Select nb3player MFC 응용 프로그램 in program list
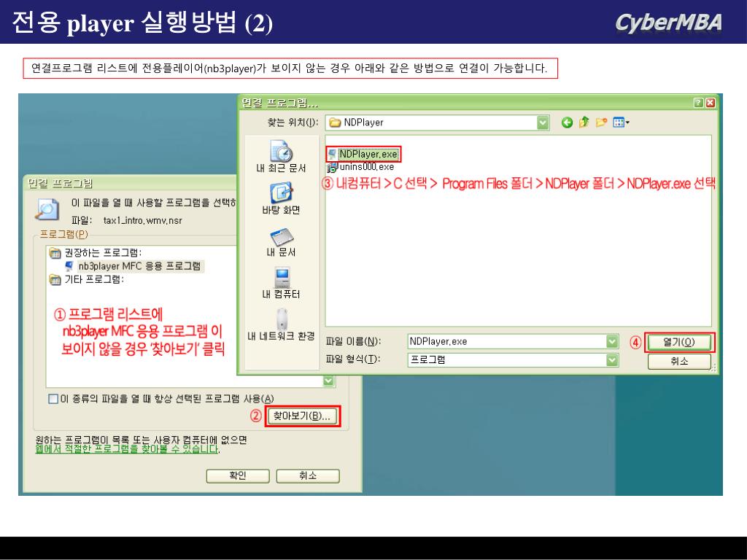The image size is (747, 560). (134, 266)
